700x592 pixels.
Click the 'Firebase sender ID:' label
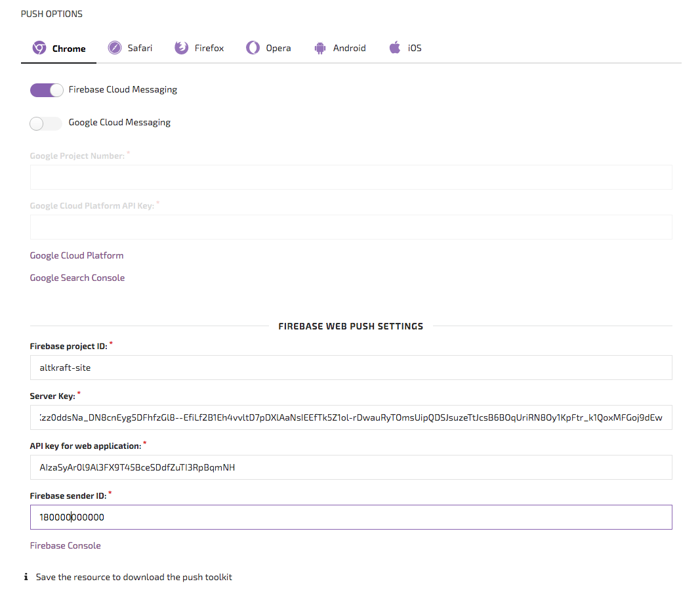pyautogui.click(x=68, y=496)
